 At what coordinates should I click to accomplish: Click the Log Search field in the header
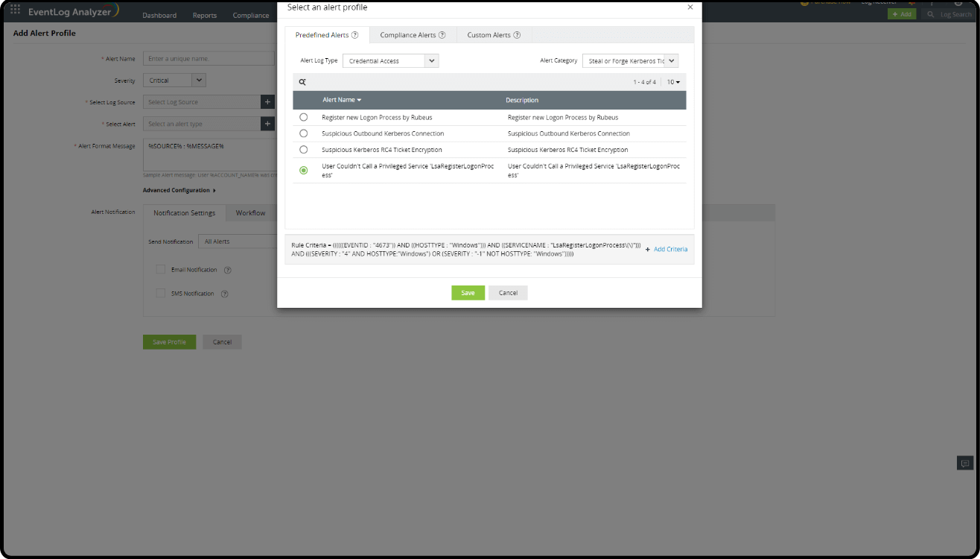coord(955,14)
